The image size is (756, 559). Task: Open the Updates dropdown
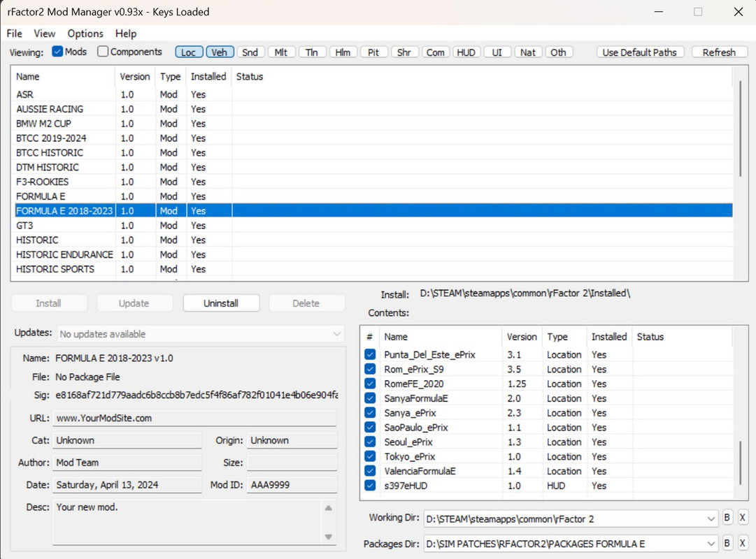(x=200, y=334)
